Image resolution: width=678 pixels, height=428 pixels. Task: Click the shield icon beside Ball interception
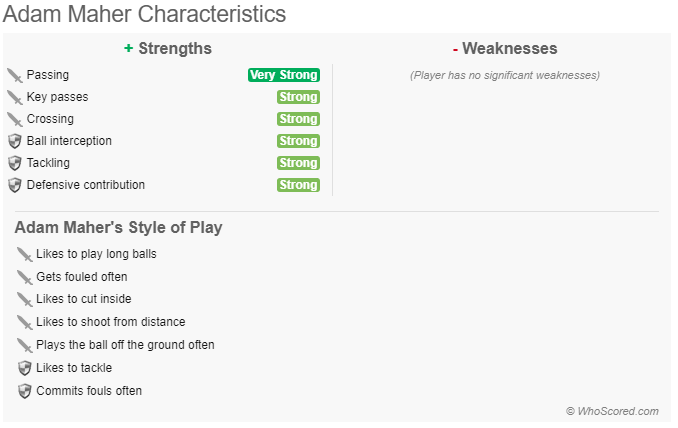(x=15, y=141)
